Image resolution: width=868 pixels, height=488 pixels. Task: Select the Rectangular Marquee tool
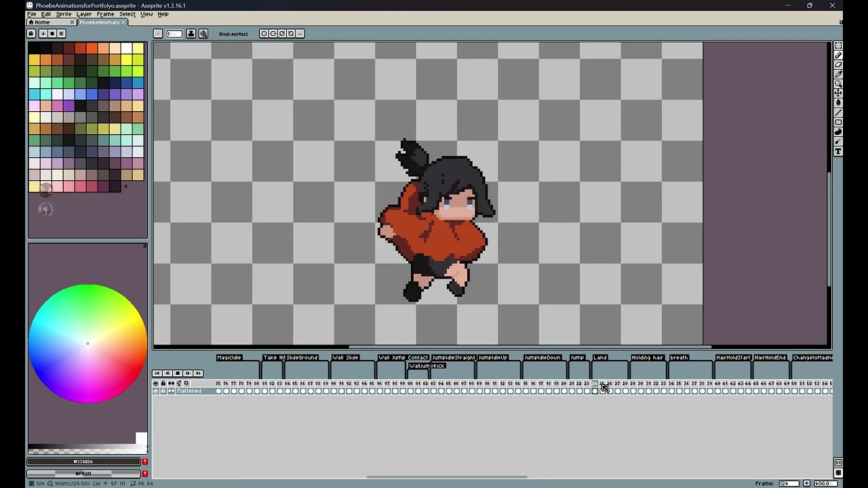838,45
